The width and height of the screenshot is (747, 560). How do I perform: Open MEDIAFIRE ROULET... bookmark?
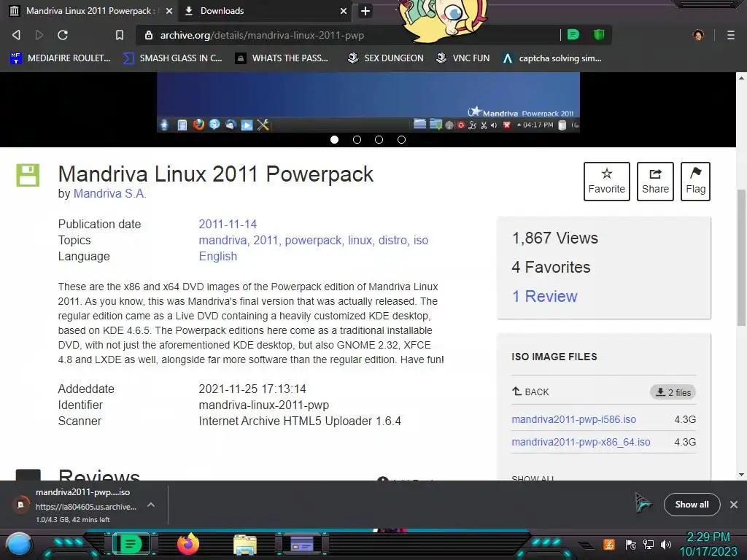[x=61, y=58]
